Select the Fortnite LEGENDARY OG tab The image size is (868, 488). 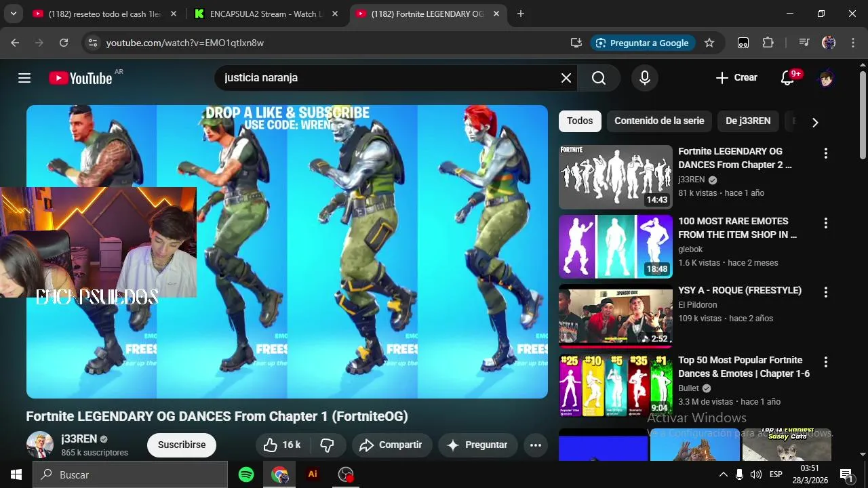[x=428, y=14]
